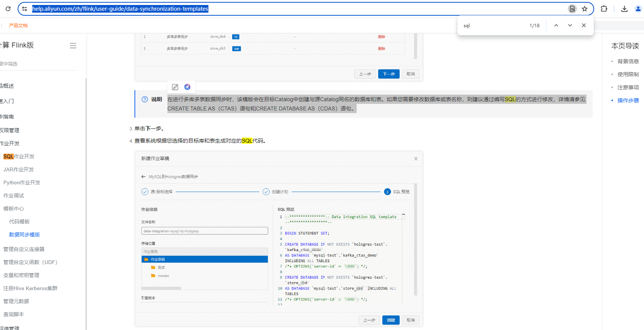Click horizontal scrollbar under storage tree

[x=161, y=288]
